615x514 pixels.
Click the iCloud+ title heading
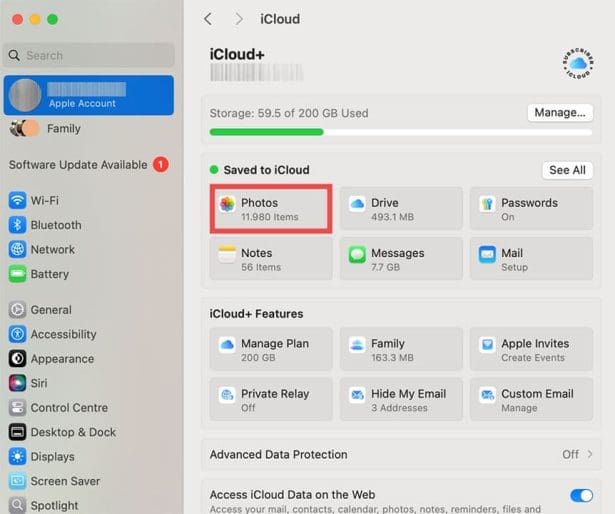pos(237,54)
